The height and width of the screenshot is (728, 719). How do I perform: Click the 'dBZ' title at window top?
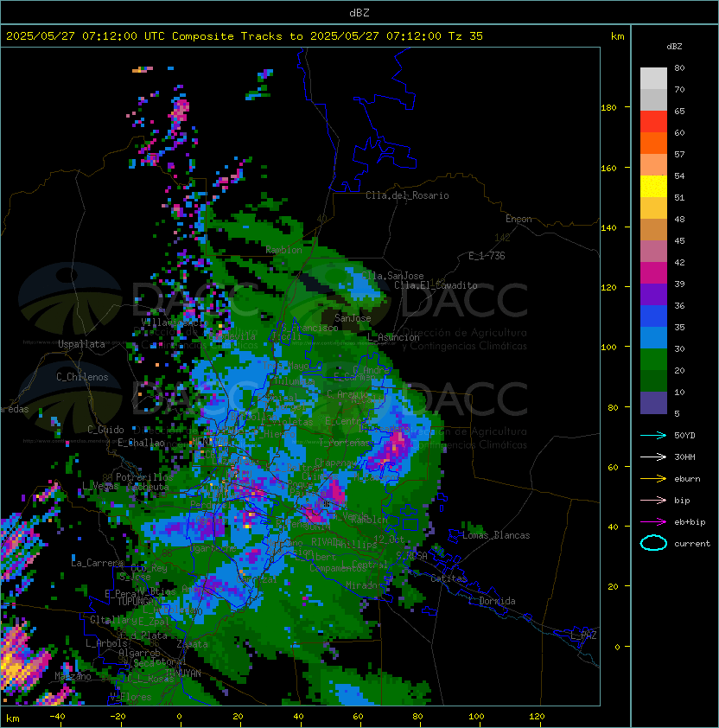359,13
